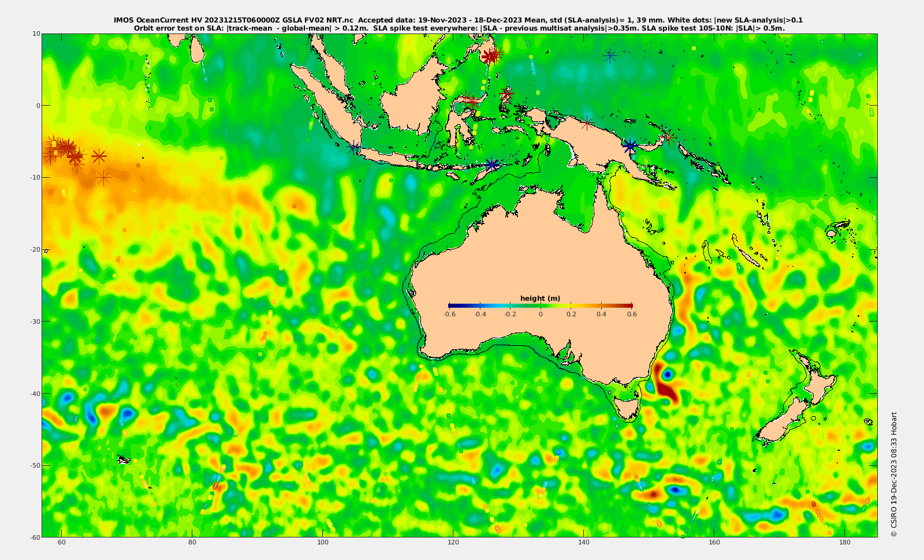Click the CSIRO 19-Dec-2023 timestamp text
This screenshot has height=560, width=924.
tap(894, 474)
